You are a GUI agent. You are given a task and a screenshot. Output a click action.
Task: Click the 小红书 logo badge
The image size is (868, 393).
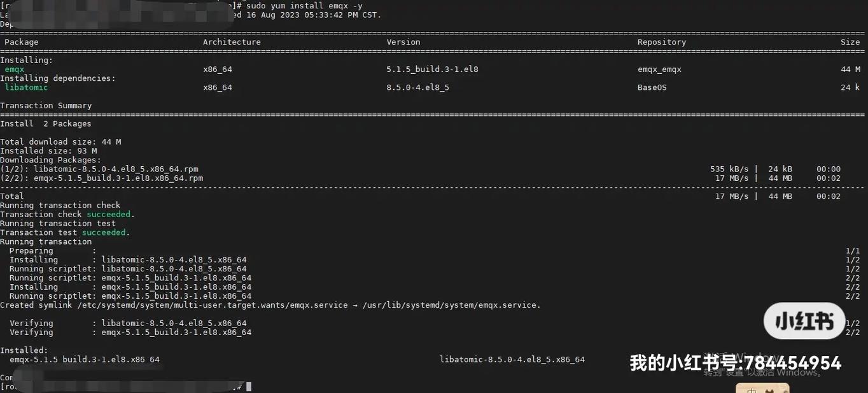click(x=804, y=321)
